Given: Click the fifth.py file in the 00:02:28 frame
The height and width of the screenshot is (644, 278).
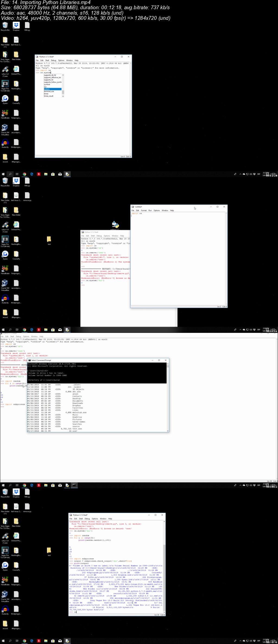Looking at the screenshot, I should tap(27, 27).
